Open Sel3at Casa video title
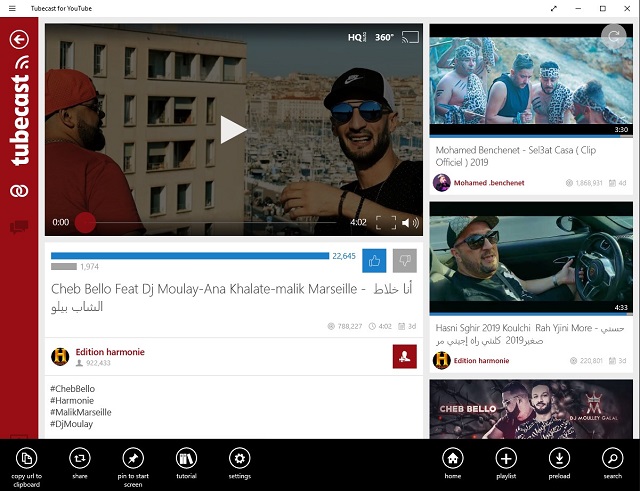 [516, 156]
